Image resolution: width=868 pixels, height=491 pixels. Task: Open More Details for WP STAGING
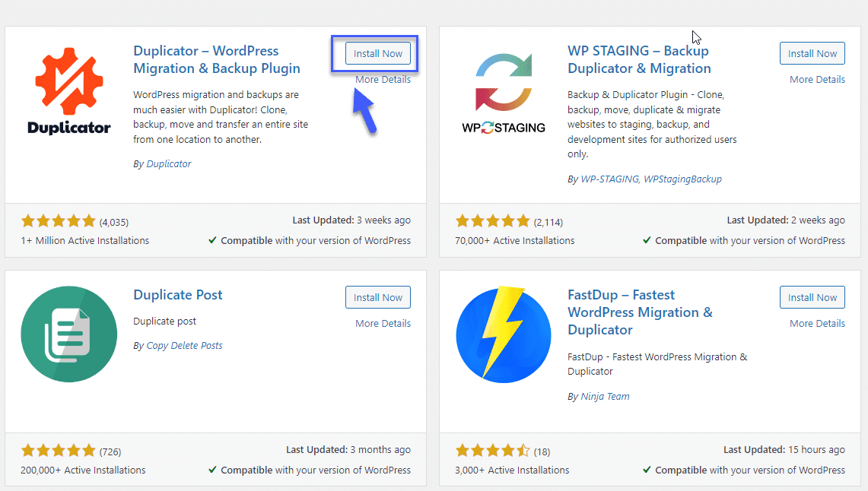(x=817, y=79)
